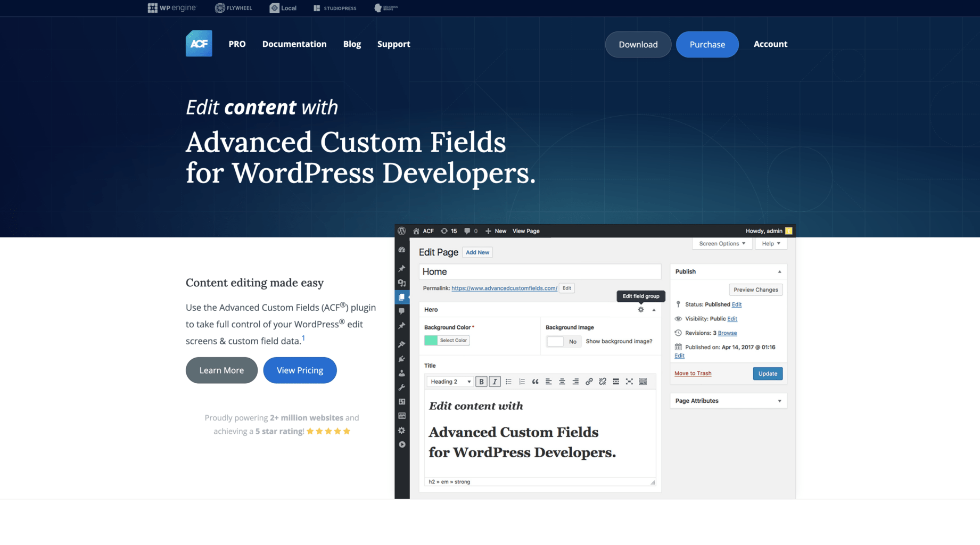
Task: Expand the Help dropdown
Action: pyautogui.click(x=771, y=243)
